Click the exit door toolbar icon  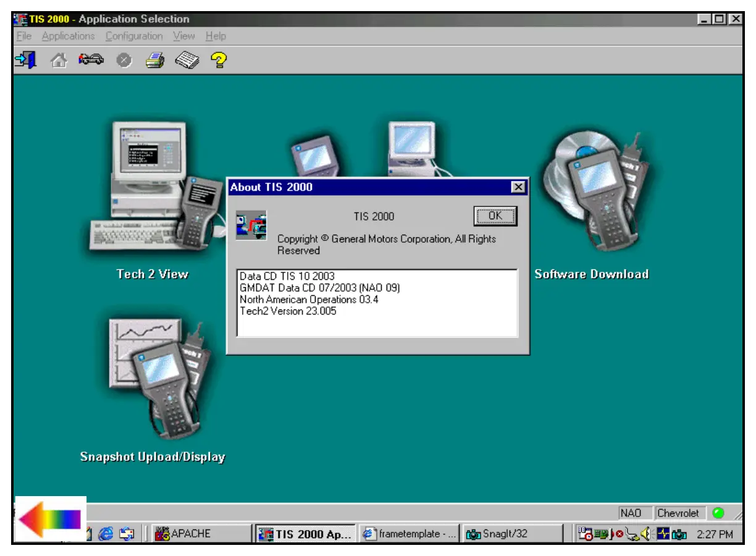[x=25, y=60]
